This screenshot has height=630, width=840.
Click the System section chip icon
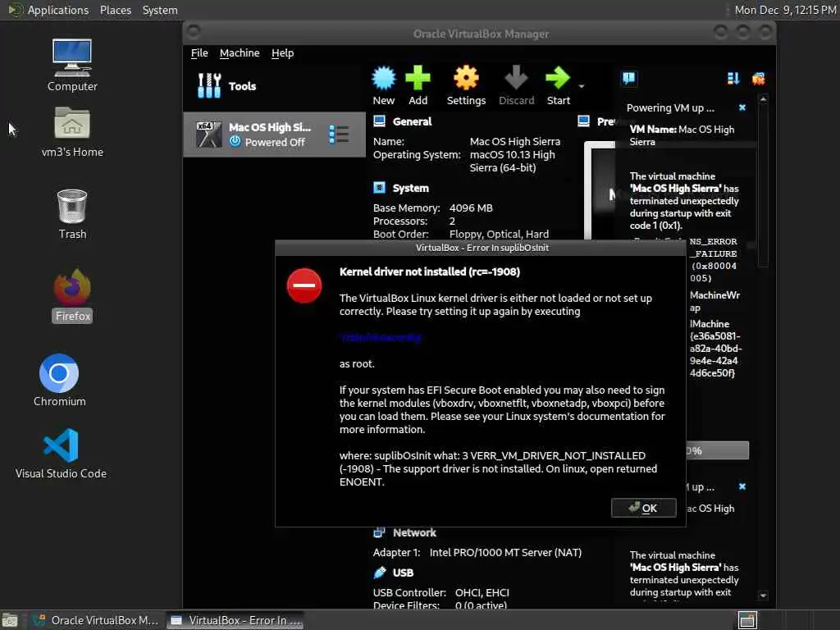click(x=379, y=188)
